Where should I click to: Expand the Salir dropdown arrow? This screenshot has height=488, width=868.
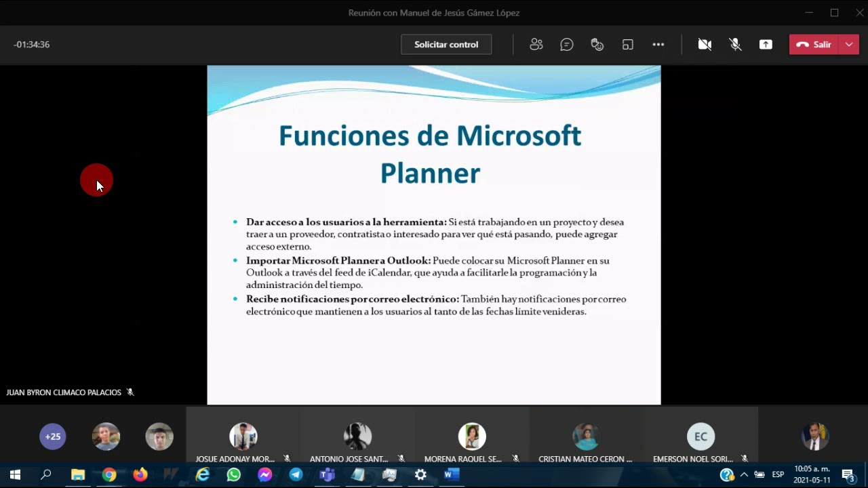[x=849, y=45]
